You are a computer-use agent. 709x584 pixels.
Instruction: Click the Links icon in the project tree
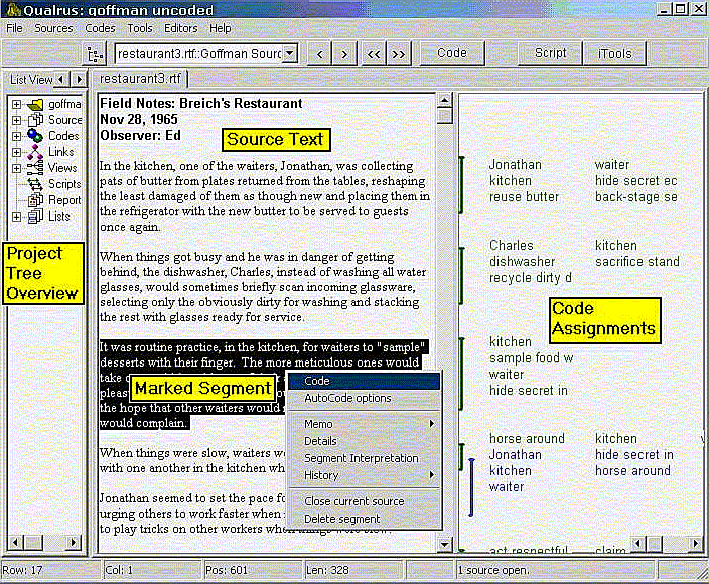(35, 152)
